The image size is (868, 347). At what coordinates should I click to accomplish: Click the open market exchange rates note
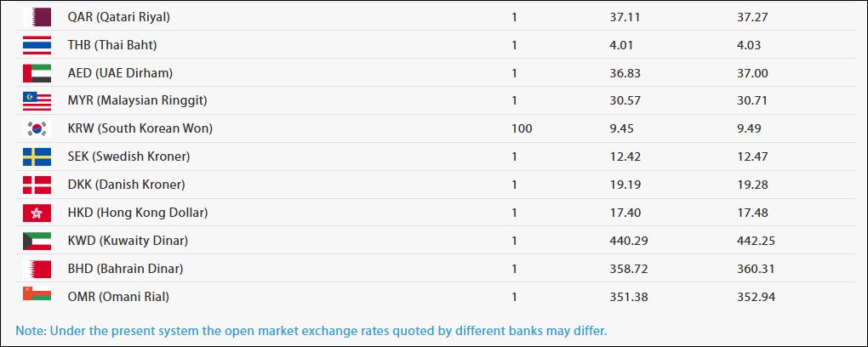[x=311, y=330]
